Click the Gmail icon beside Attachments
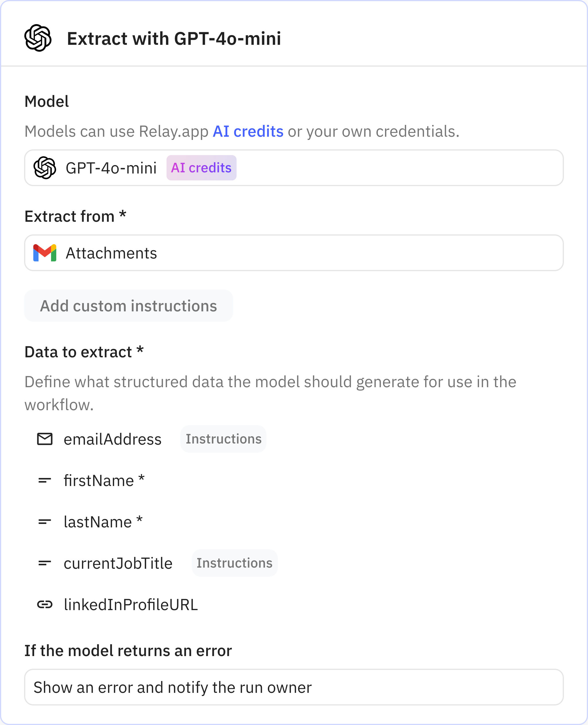Viewport: 588px width, 725px height. 45,253
